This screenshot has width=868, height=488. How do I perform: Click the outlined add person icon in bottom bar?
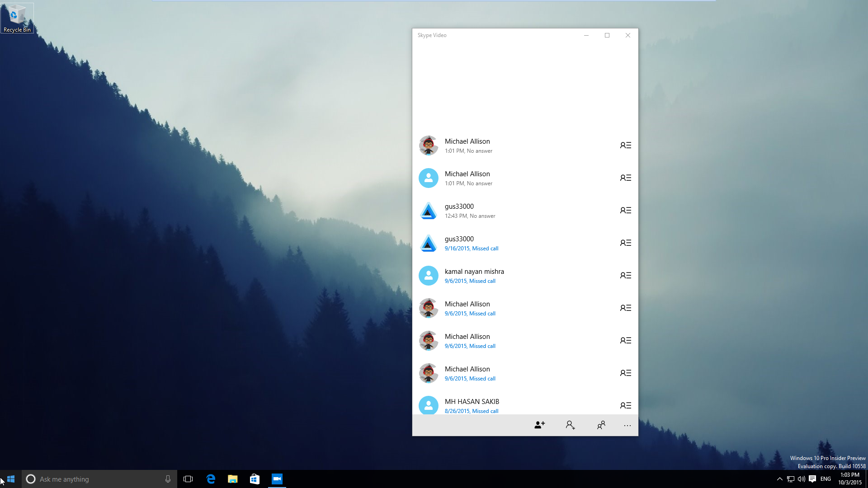(x=570, y=425)
